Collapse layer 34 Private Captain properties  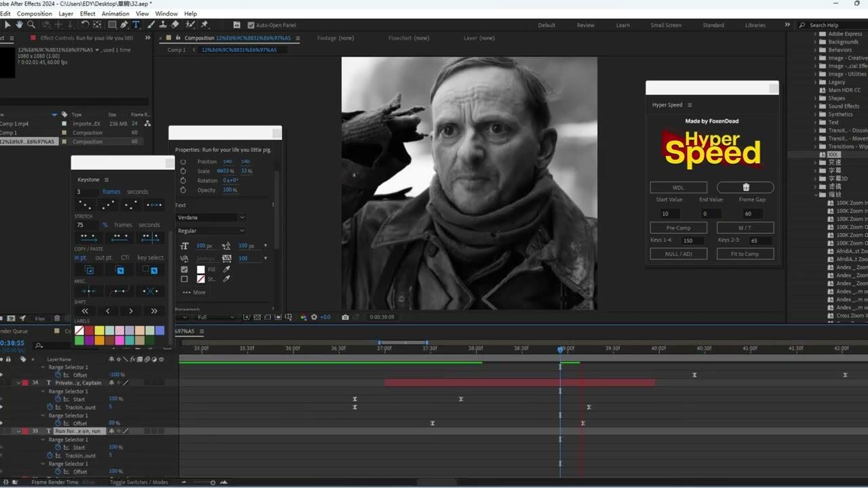(x=19, y=383)
